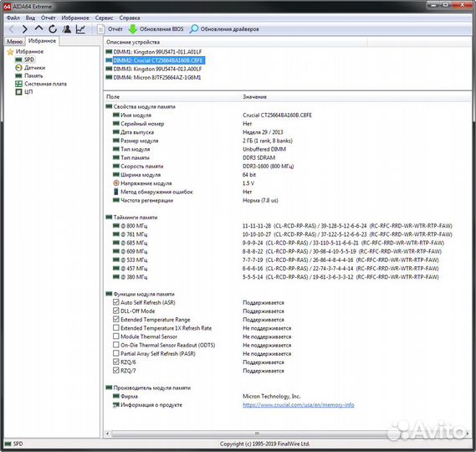Go up one level with Up arrow
476x452 pixels.
(38, 28)
